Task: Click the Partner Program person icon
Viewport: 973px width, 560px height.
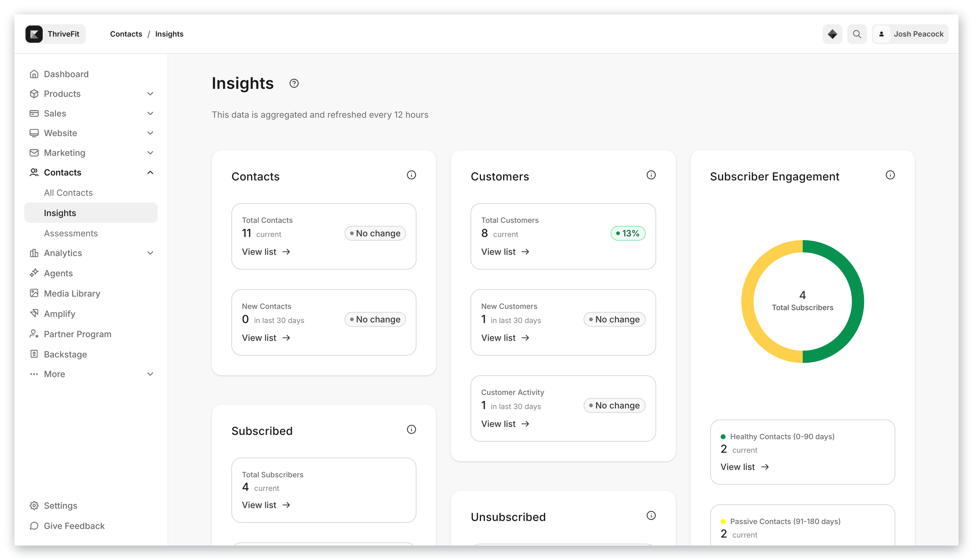Action: (34, 333)
